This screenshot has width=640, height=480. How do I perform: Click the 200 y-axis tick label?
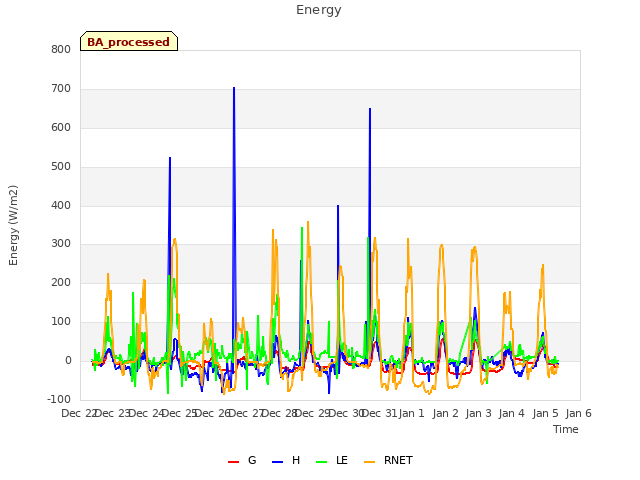point(61,282)
